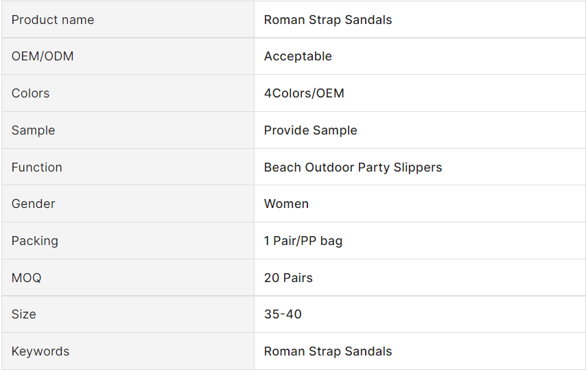
Task: Select the Roman Strap Sandals product name value
Action: point(328,20)
